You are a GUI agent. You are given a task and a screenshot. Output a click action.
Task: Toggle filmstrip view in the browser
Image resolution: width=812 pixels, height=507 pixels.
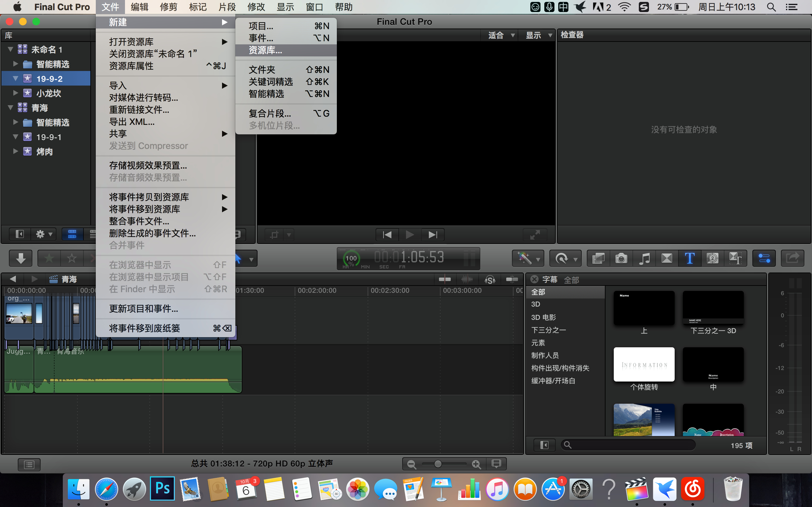pos(72,234)
